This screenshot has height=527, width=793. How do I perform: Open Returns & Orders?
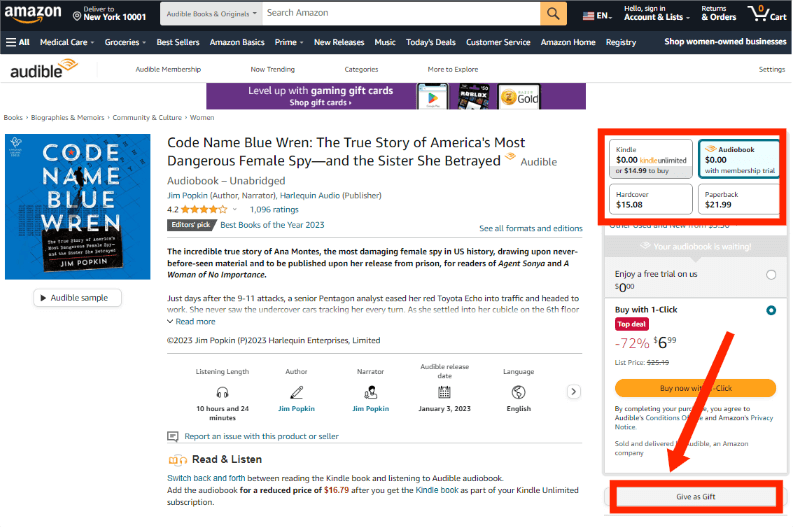click(718, 14)
